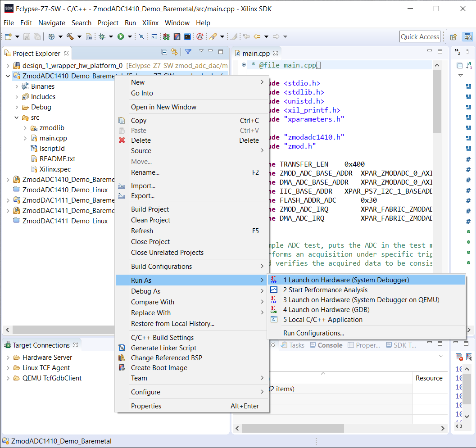Click the hammer Build icon in toolbar
The image size is (476, 448).
[x=70, y=37]
